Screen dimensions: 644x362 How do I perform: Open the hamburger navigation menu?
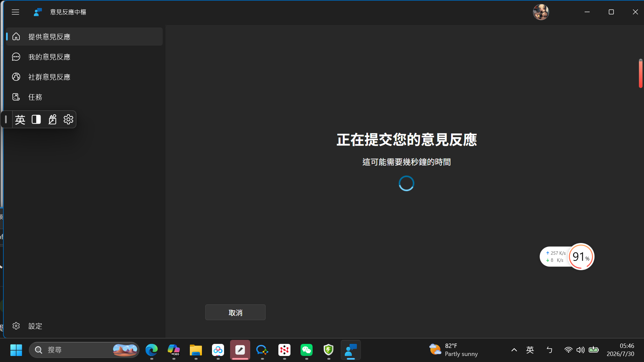click(15, 12)
